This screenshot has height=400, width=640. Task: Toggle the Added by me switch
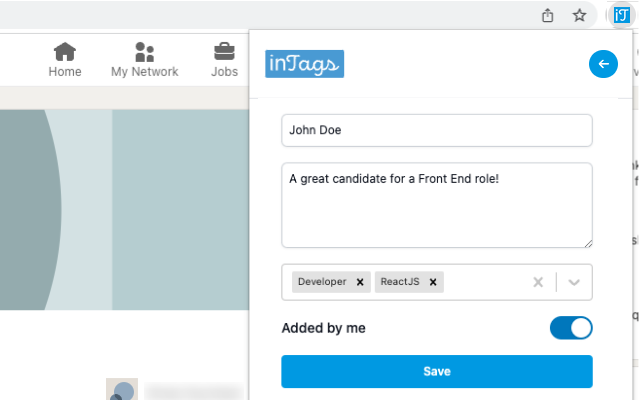tap(571, 328)
